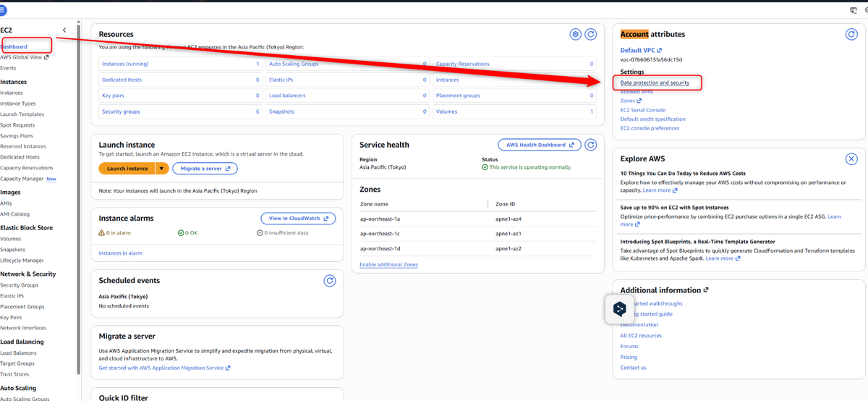Refresh the Resources panel
Image resolution: width=868 pixels, height=401 pixels.
pyautogui.click(x=591, y=34)
